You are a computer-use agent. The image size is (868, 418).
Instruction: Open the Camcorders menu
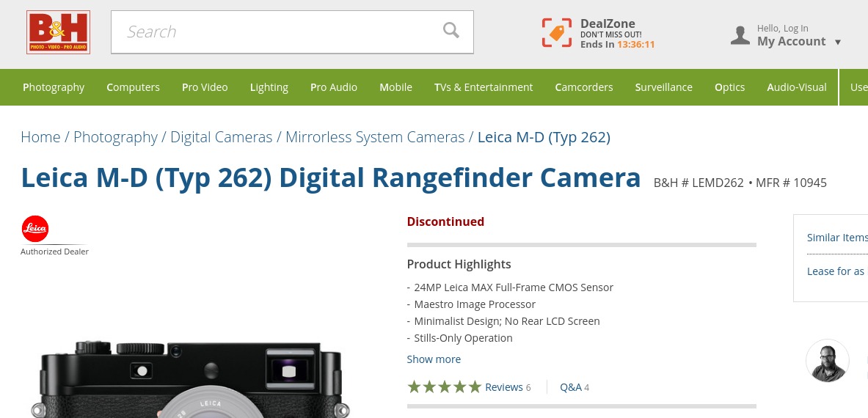(x=584, y=87)
